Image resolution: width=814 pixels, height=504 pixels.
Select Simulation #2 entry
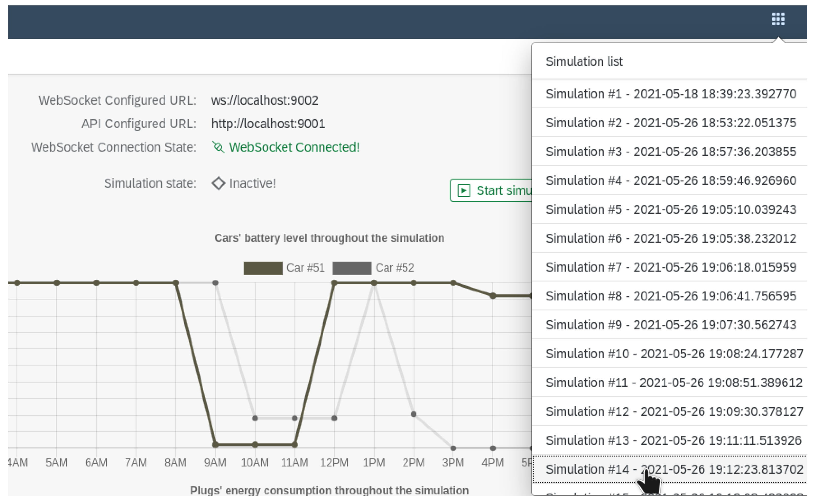click(671, 123)
